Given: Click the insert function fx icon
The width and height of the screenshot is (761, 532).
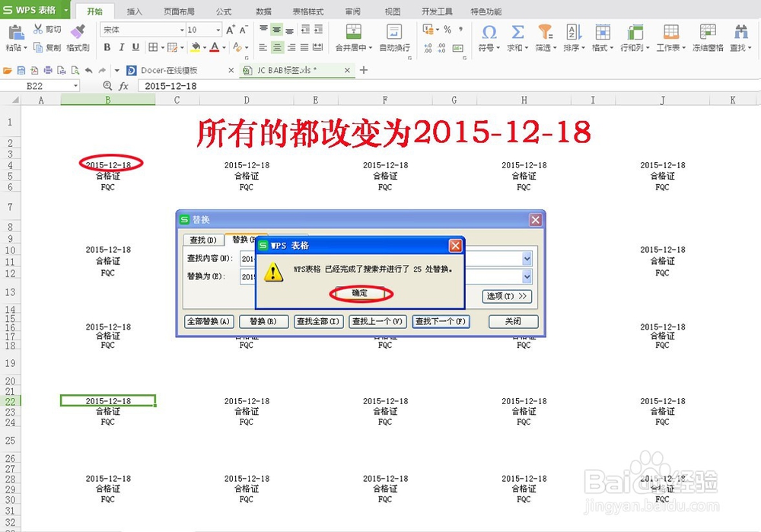Looking at the screenshot, I should click(124, 86).
